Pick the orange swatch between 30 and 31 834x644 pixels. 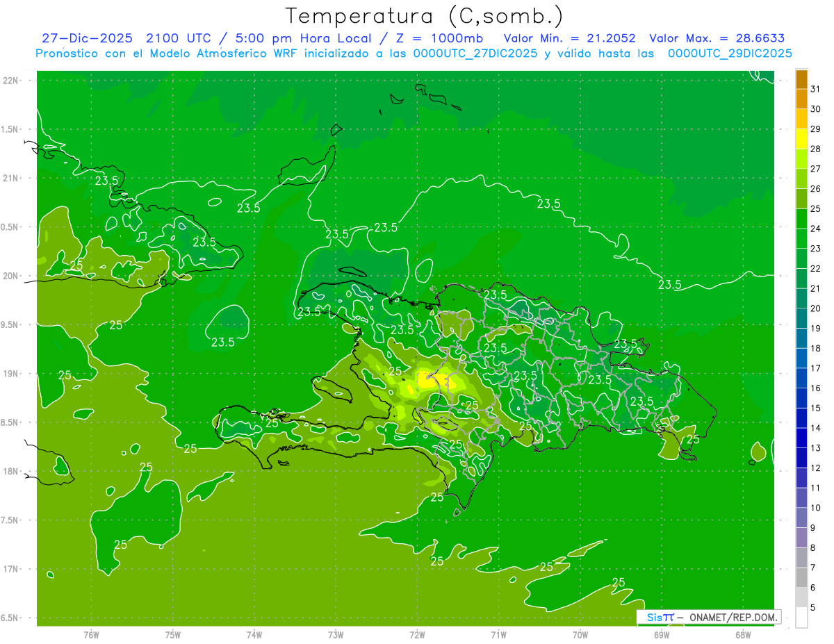point(801,99)
